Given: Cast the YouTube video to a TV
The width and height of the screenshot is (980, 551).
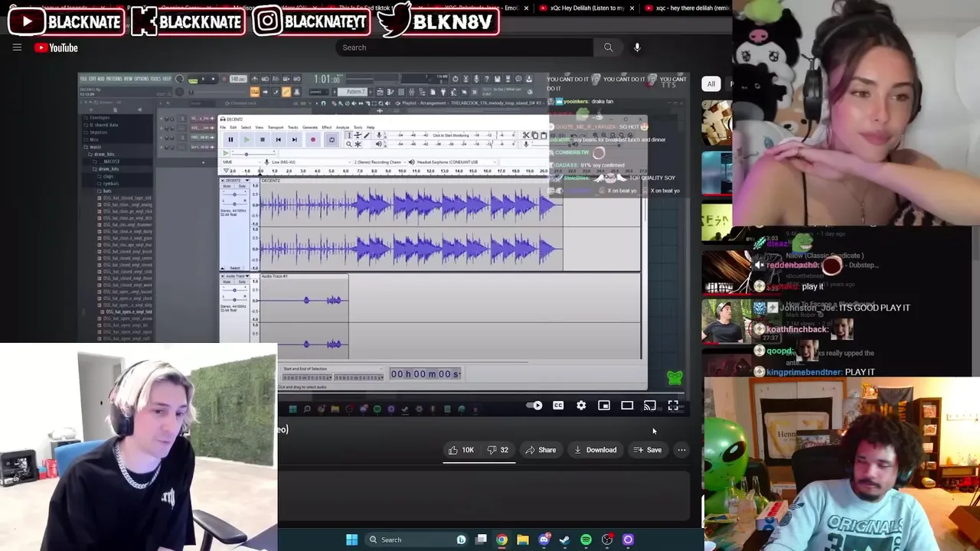Looking at the screenshot, I should coord(650,406).
